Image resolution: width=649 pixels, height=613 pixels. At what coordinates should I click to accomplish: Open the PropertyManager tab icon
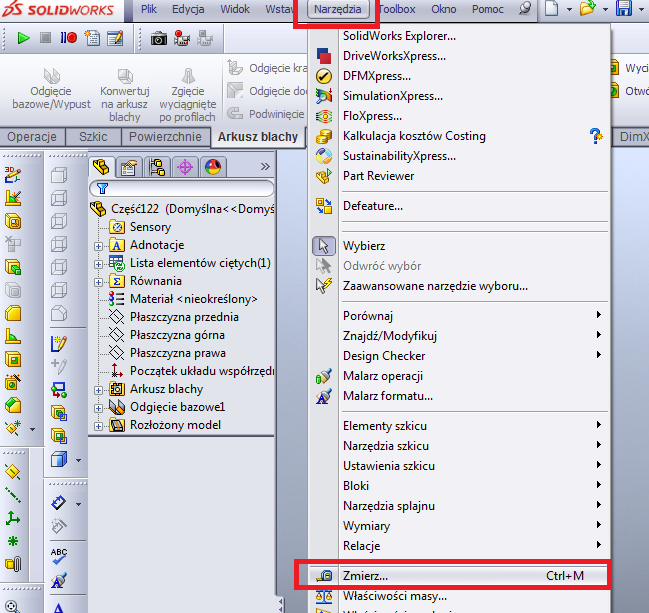coord(129,167)
